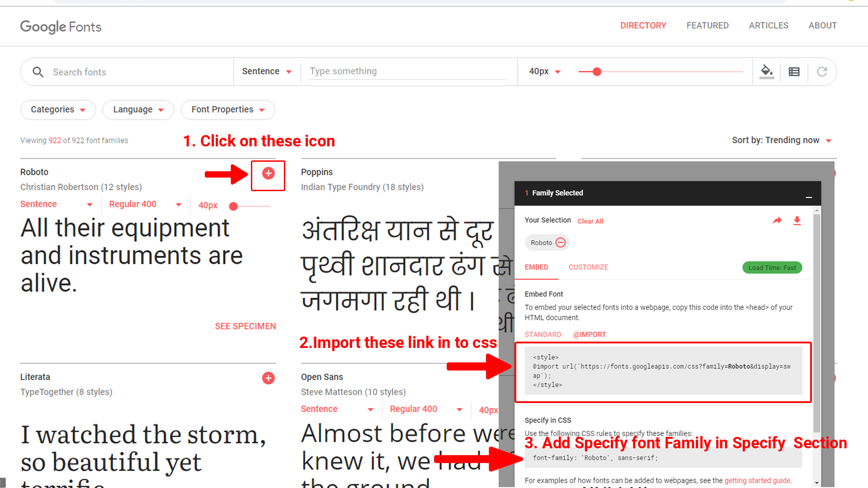Click the global font size slider handle

(597, 71)
